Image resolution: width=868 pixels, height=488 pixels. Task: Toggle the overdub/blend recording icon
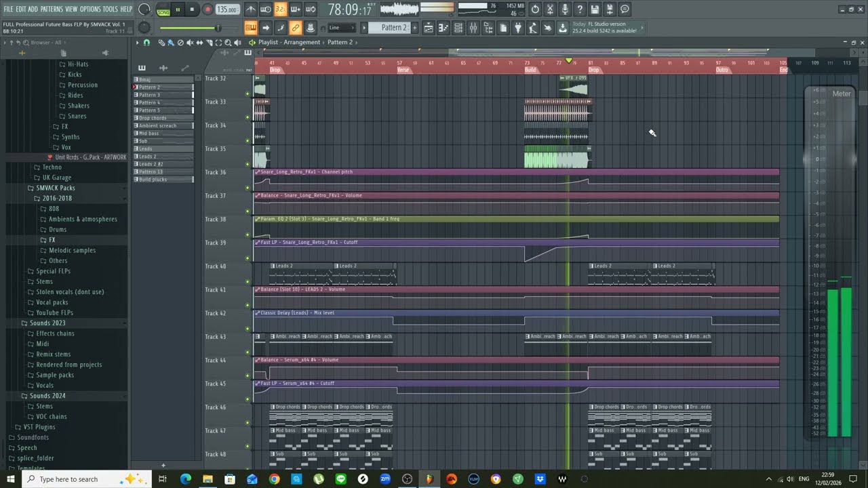295,9
